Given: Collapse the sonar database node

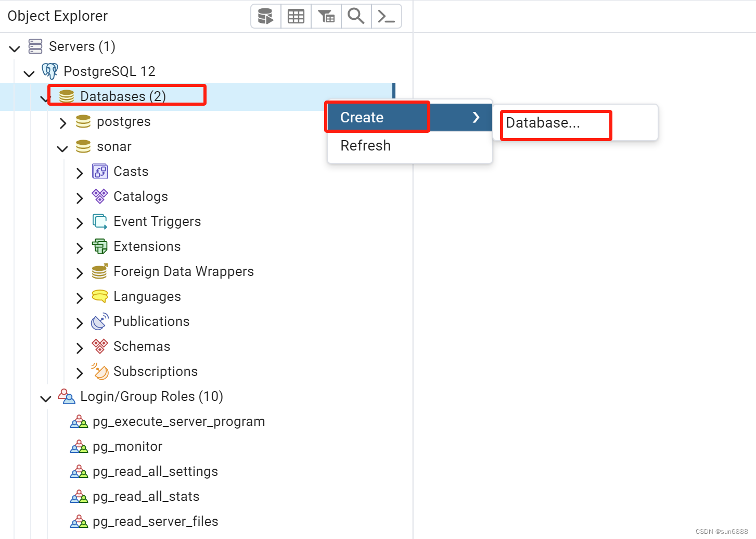Looking at the screenshot, I should 62,149.
